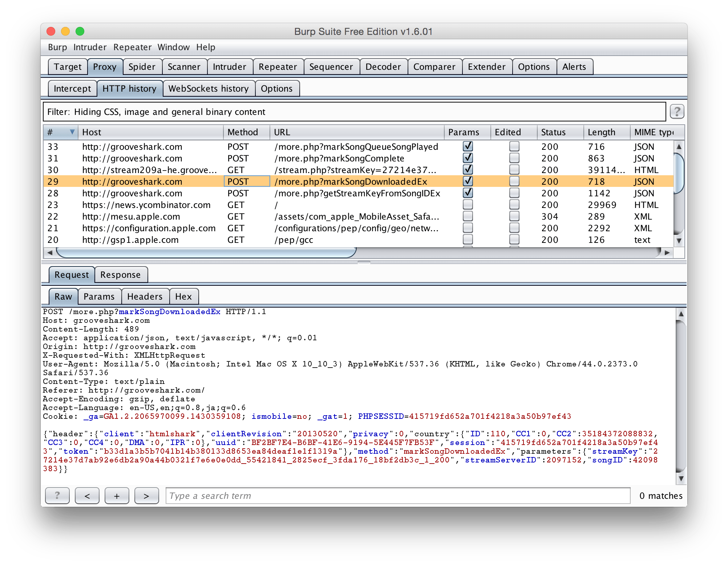Toggle Params checkbox for row 31
The height and width of the screenshot is (565, 728).
tap(468, 158)
